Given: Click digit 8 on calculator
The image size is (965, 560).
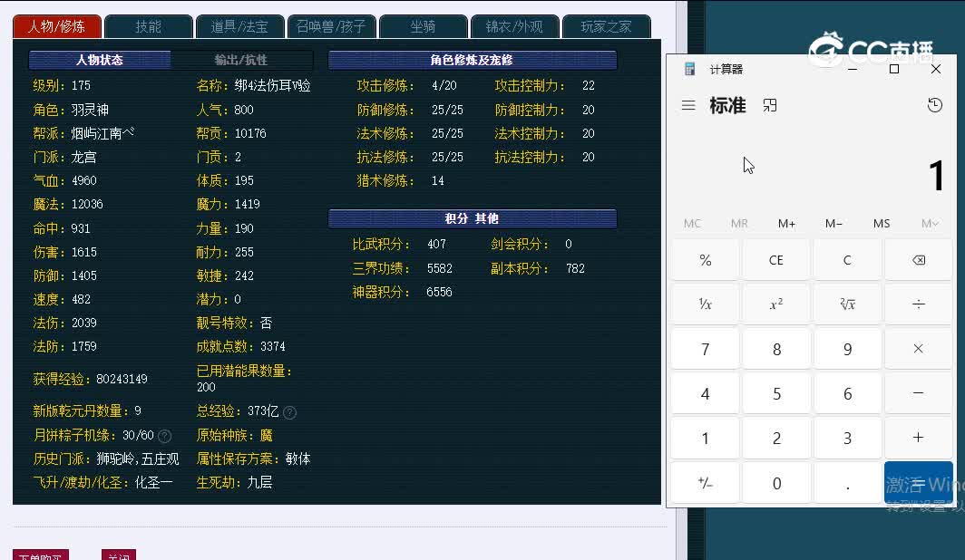Looking at the screenshot, I should coord(776,349).
